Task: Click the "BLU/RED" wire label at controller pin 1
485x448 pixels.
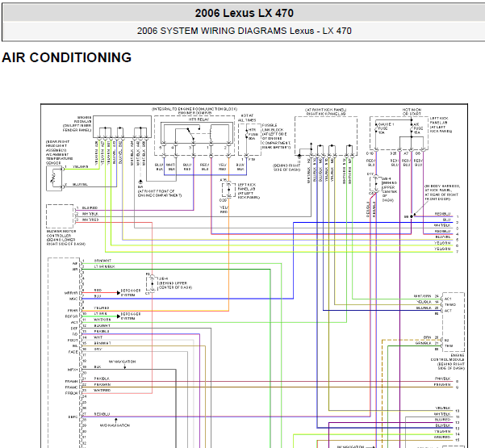Action: pos(90,208)
